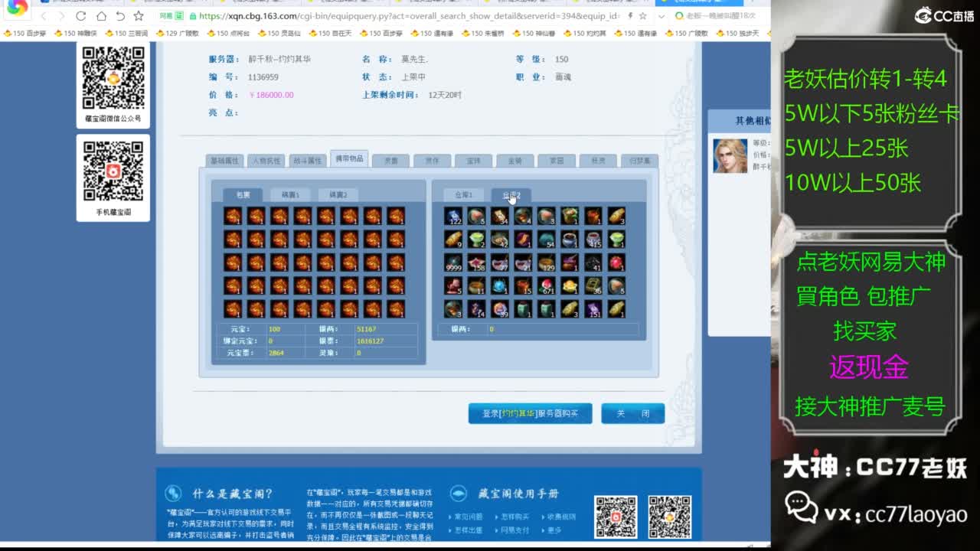Click the 关闭 button
The width and height of the screenshot is (980, 551).
point(633,413)
